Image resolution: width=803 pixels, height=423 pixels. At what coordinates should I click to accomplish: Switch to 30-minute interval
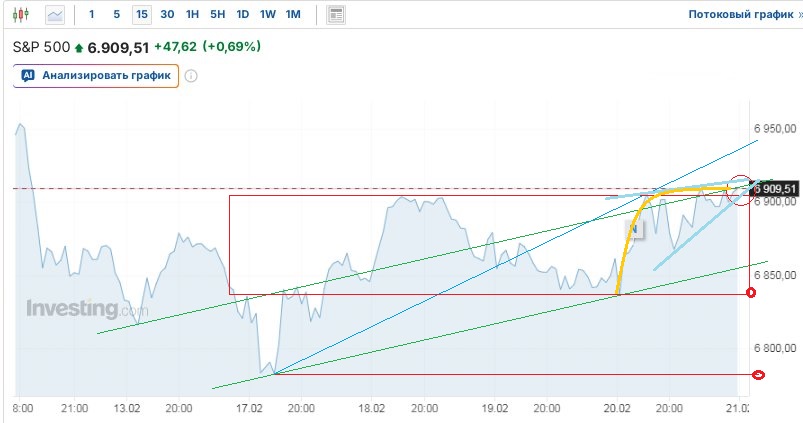pos(167,15)
